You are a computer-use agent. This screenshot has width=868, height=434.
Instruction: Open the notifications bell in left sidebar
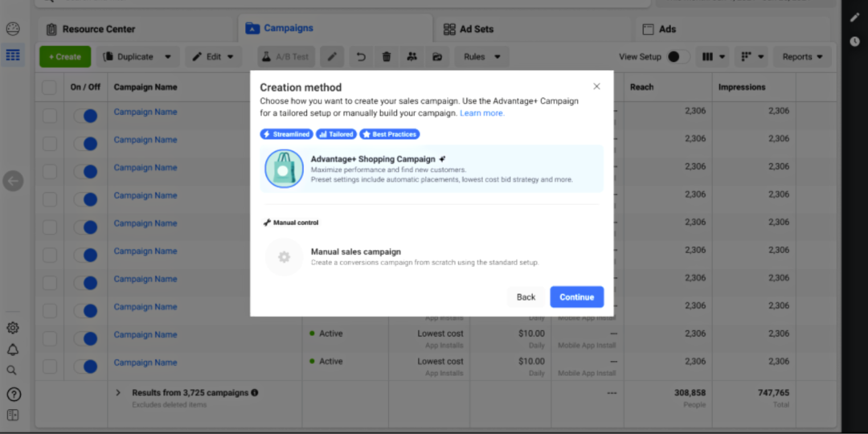pos(13,350)
